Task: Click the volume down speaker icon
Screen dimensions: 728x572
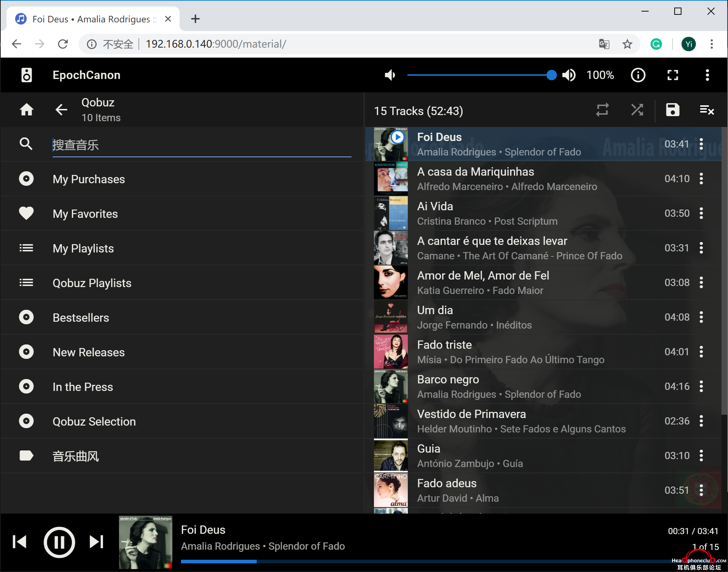Action: [390, 75]
